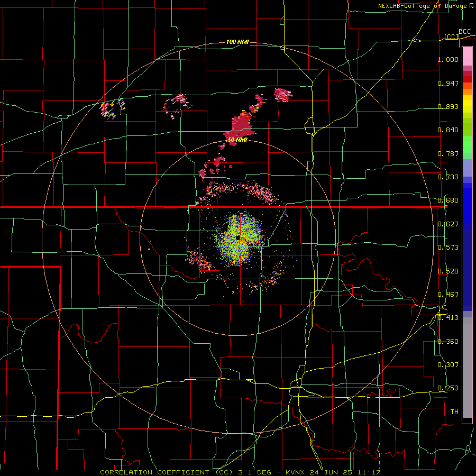Select the 0.627 scale value

(448, 224)
